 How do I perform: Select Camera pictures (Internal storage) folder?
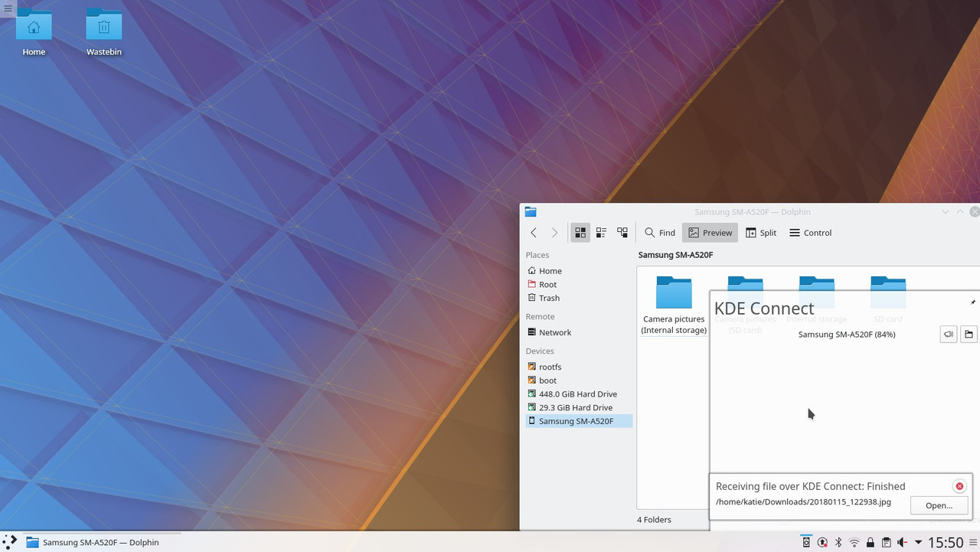point(674,305)
